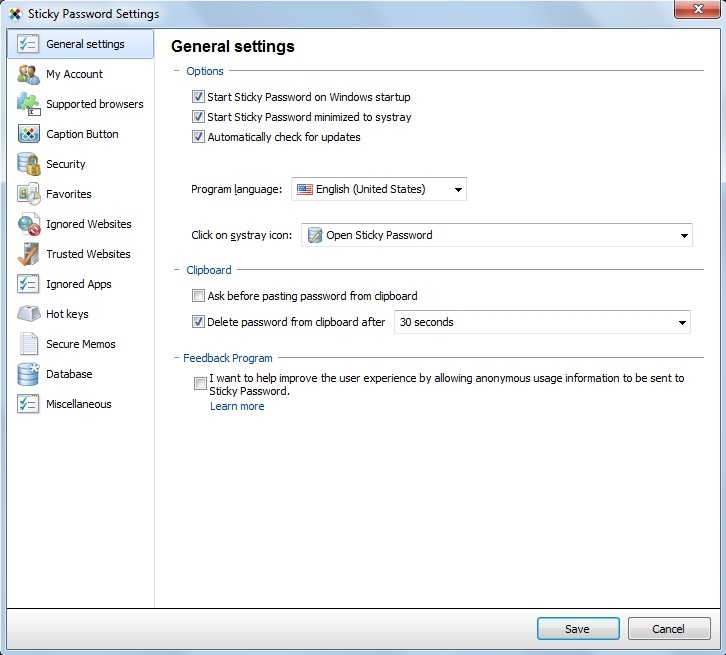Click the Click on systray icon label

(x=242, y=235)
